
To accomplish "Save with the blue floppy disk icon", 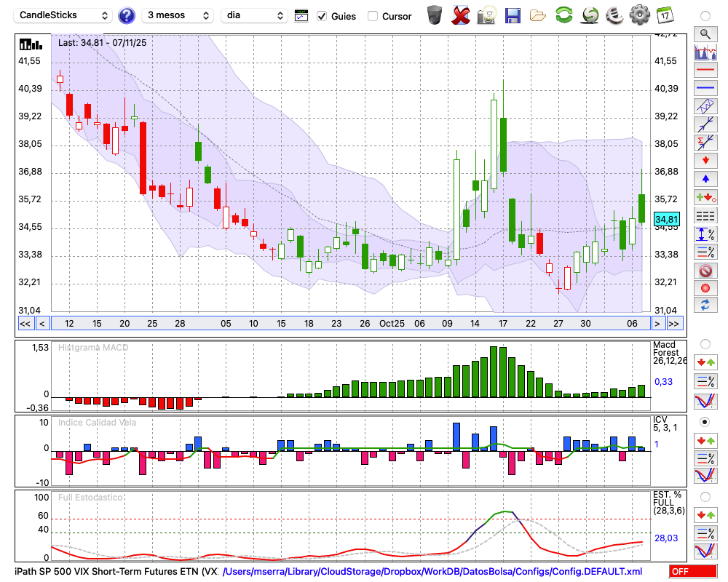I will [x=513, y=15].
